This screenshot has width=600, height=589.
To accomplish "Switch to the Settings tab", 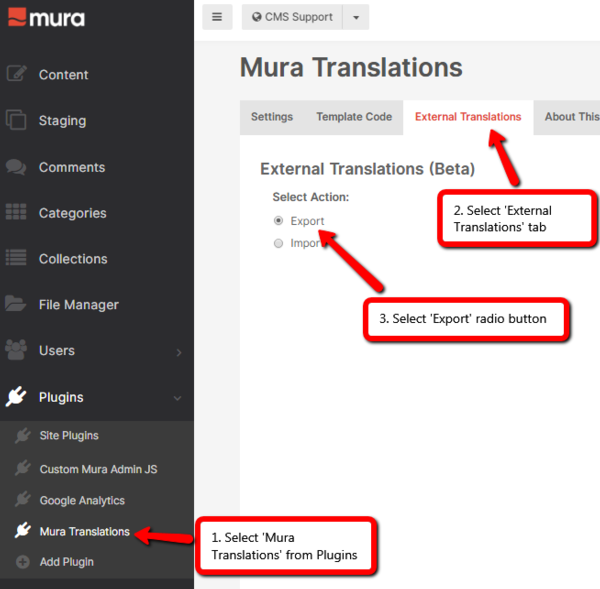I will tap(272, 117).
